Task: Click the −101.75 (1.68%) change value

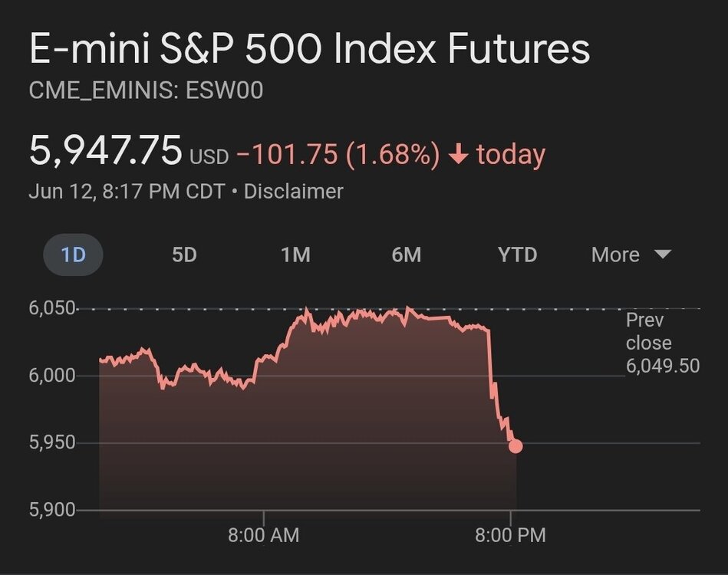Action: [338, 155]
